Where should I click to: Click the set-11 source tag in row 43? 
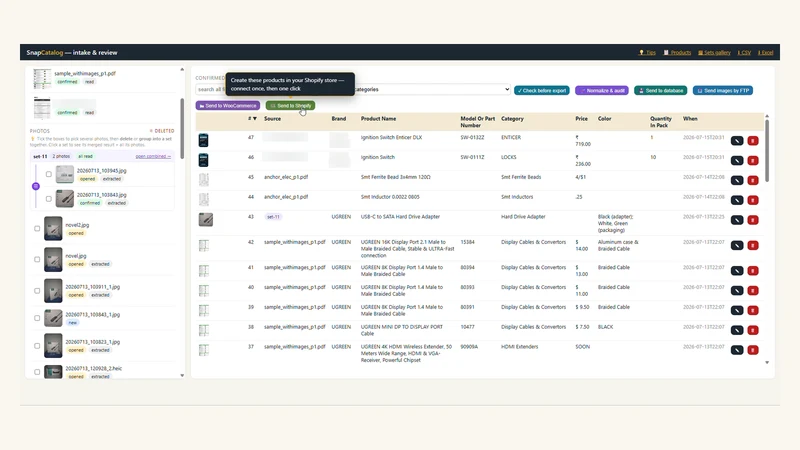(x=273, y=217)
